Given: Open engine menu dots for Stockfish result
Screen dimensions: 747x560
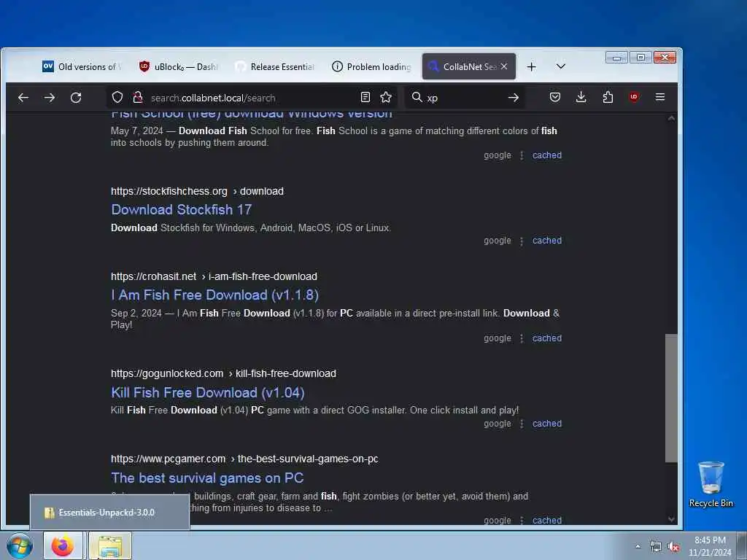Looking at the screenshot, I should 522,241.
